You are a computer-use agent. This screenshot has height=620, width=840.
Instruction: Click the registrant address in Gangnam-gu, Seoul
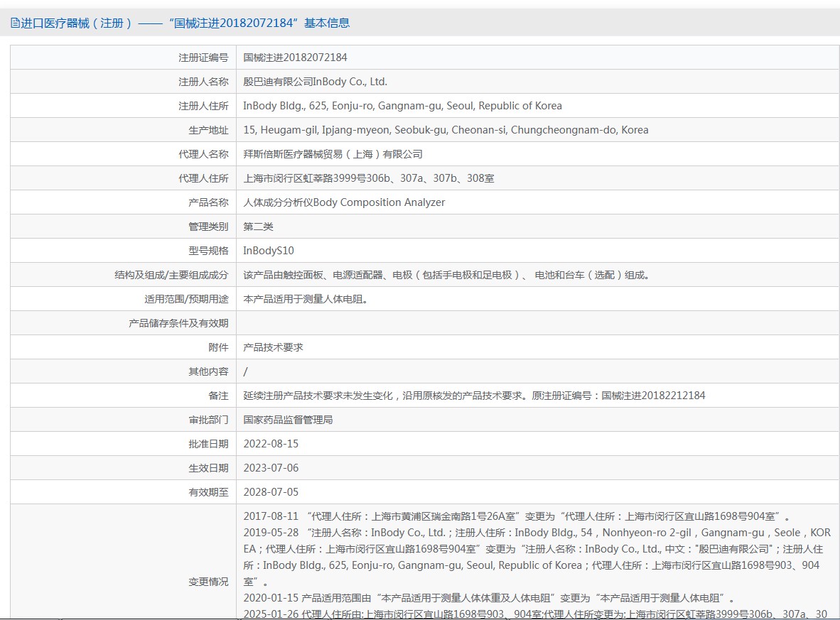[402, 106]
